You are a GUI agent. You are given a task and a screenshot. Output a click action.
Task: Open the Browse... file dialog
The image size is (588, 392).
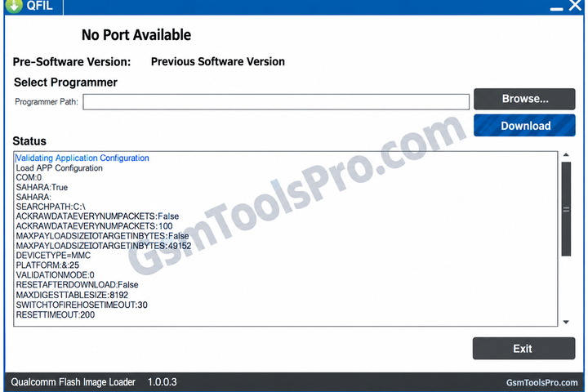point(524,99)
